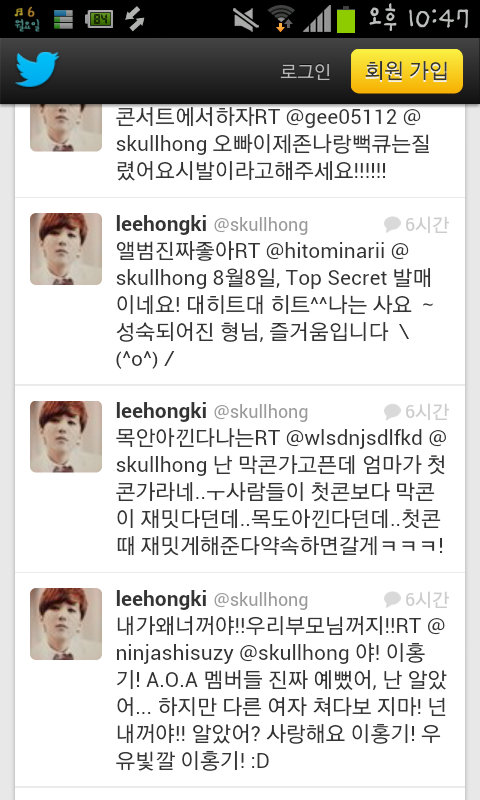The image size is (480, 800).
Task: Tap the sync arrows notification icon
Action: (x=135, y=20)
